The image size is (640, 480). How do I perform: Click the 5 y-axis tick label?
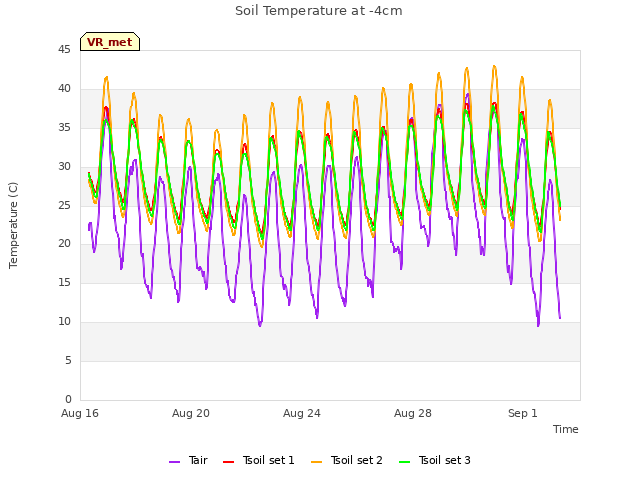point(68,360)
